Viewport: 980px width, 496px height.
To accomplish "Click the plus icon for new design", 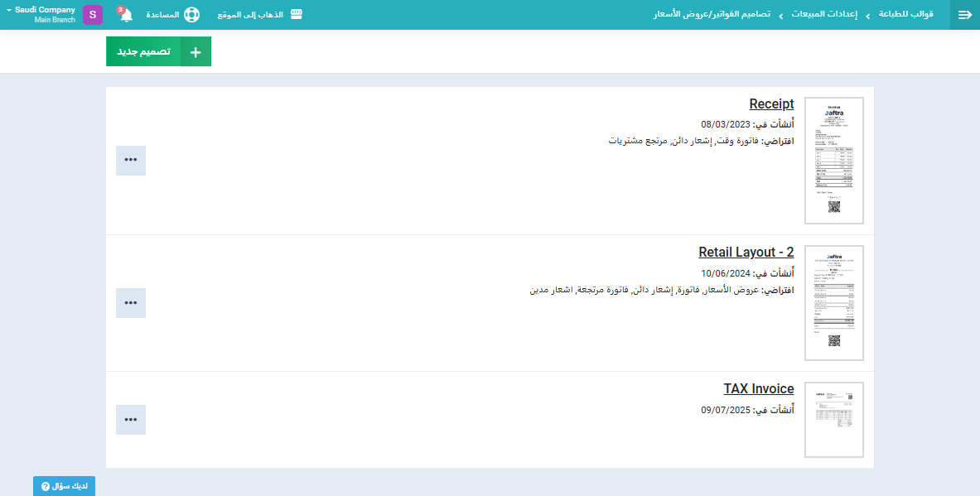I will [196, 51].
